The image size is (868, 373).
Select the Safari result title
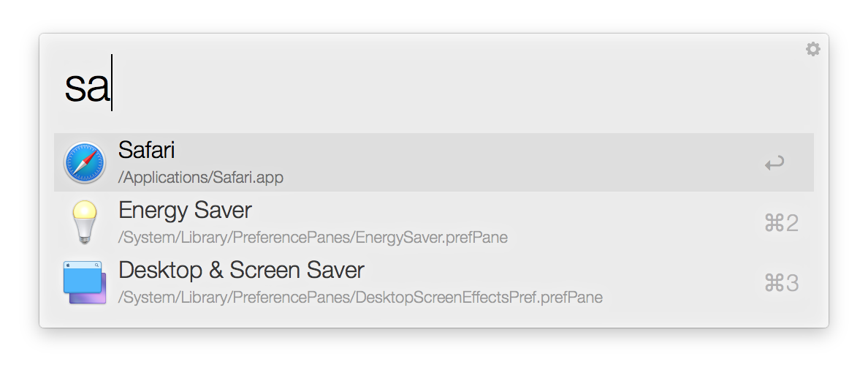[147, 151]
